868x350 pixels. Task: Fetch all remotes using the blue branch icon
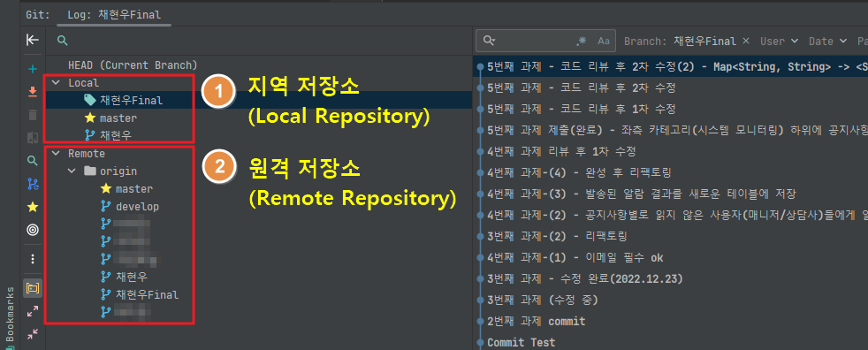pos(33,184)
